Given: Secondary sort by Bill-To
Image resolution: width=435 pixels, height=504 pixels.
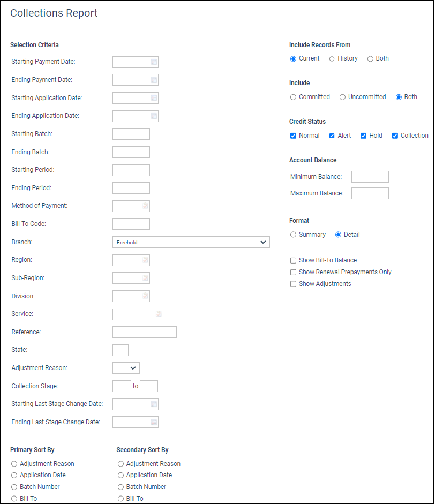Looking at the screenshot, I should 121,499.
